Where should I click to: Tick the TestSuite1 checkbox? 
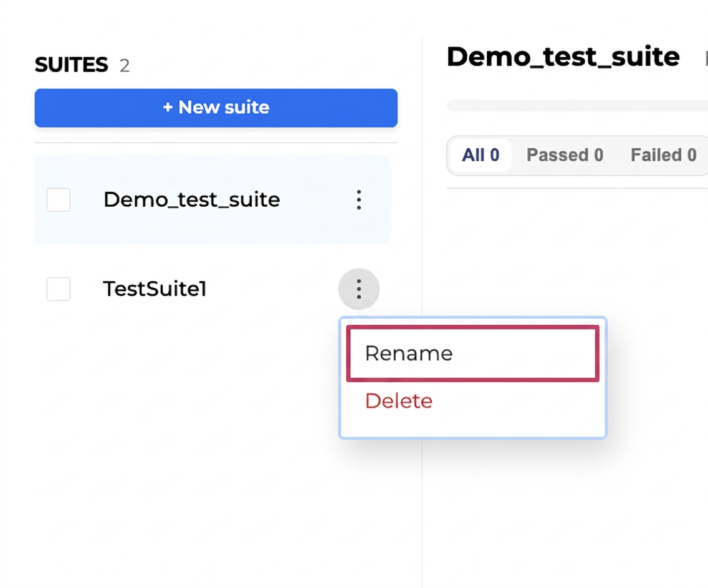click(x=59, y=289)
